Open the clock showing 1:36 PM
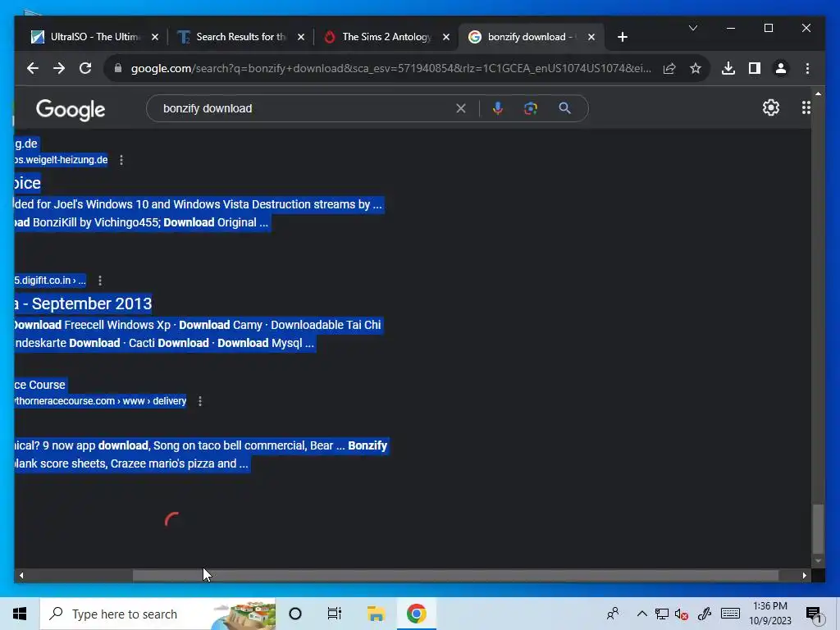Viewport: 840px width, 630px height. pyautogui.click(x=769, y=614)
